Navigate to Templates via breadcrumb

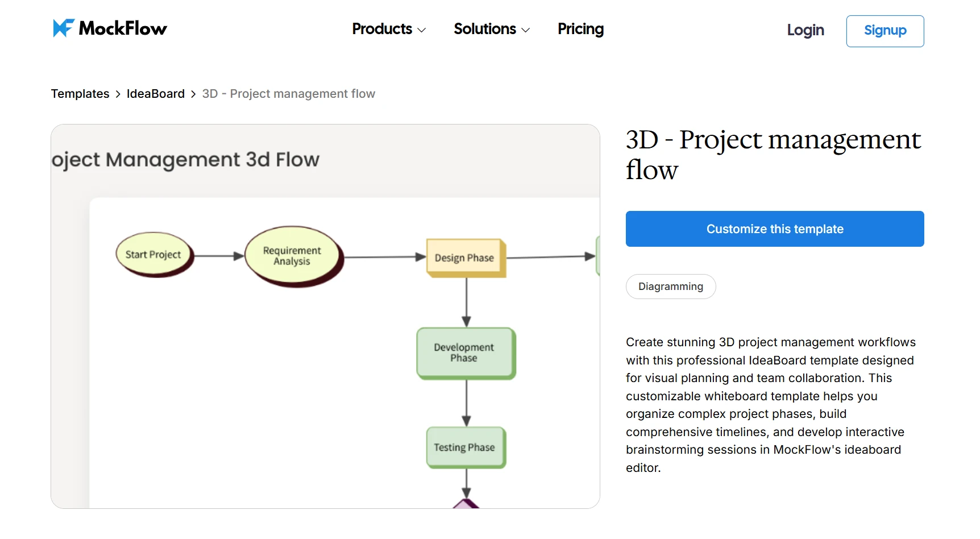(x=80, y=93)
